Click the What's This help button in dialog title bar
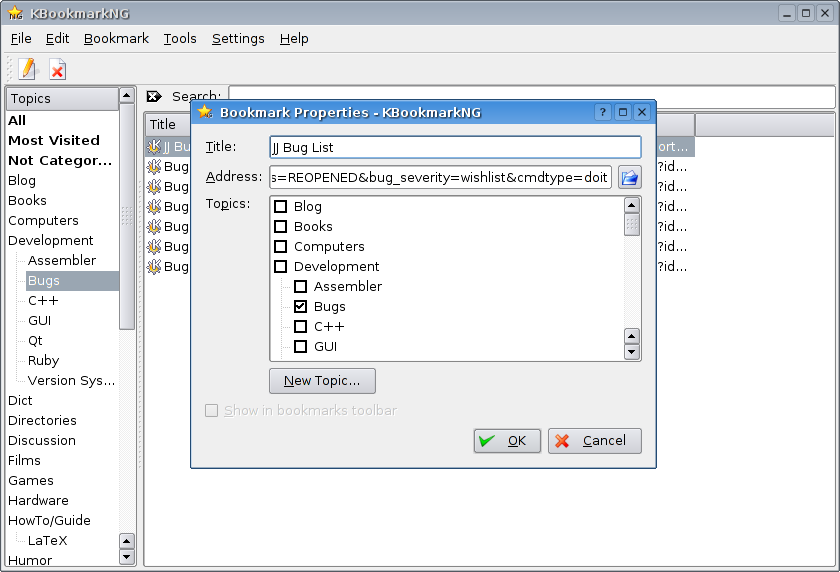 pyautogui.click(x=603, y=112)
